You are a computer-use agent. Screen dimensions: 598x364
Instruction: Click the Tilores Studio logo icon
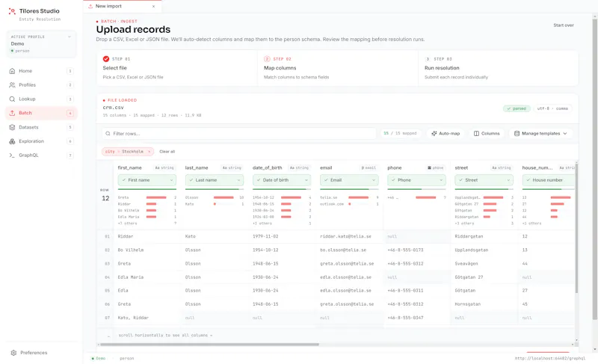click(12, 11)
